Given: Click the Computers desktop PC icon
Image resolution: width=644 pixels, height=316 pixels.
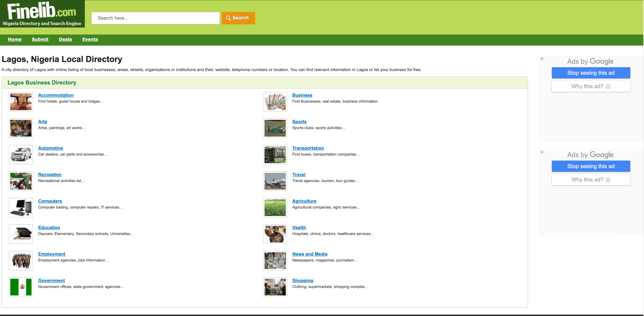Looking at the screenshot, I should coord(21,208).
